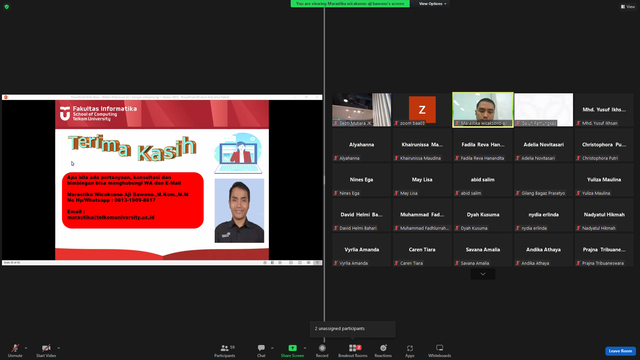Select abid salim participant tile

(x=483, y=180)
